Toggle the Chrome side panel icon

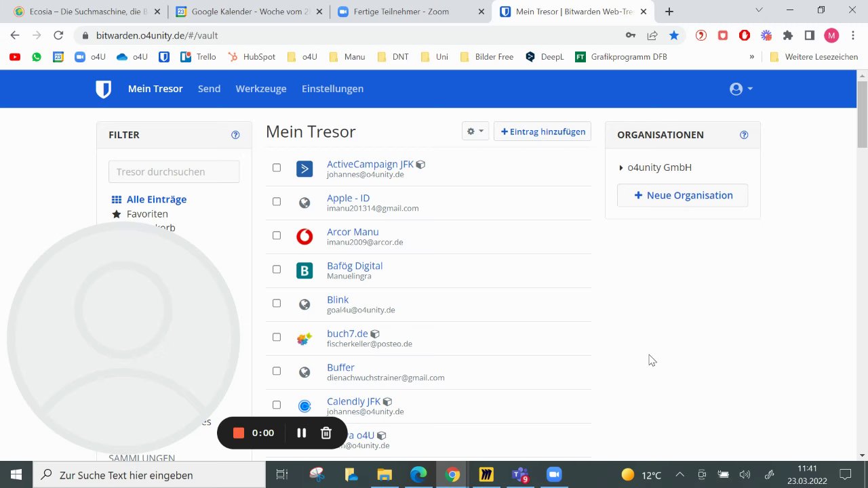(810, 35)
